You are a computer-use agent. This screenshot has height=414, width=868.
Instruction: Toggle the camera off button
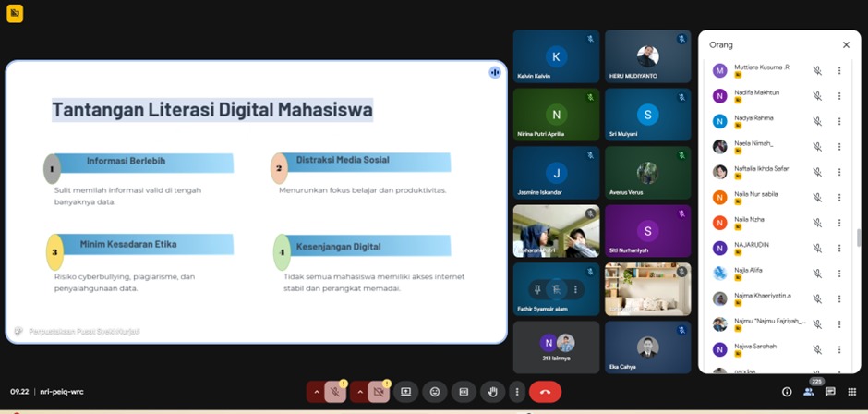tap(379, 392)
